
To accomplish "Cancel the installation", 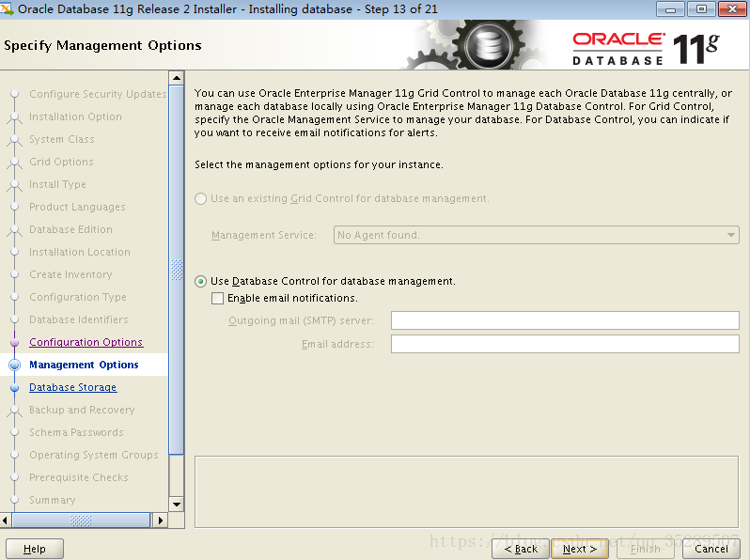I will tap(711, 549).
